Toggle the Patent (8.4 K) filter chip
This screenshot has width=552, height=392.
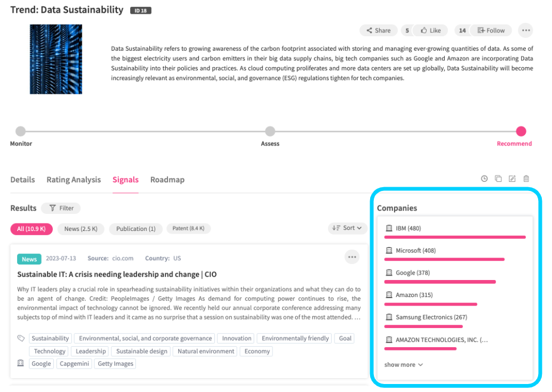189,229
